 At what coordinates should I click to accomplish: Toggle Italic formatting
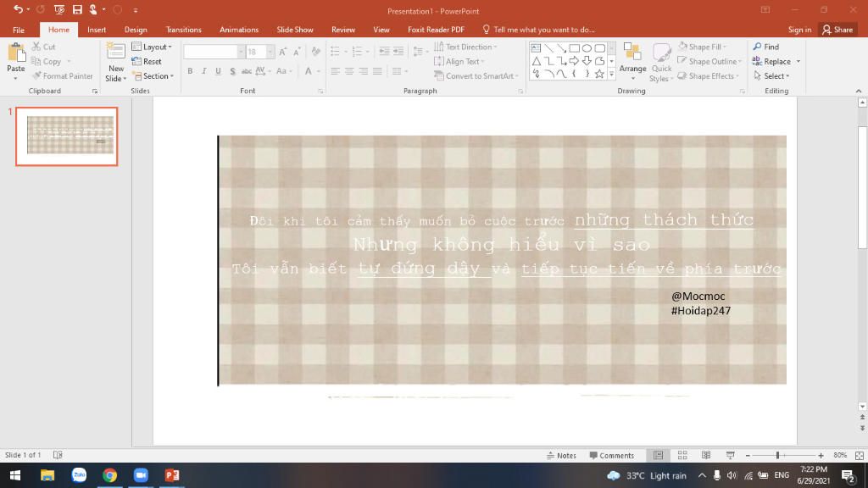[203, 71]
